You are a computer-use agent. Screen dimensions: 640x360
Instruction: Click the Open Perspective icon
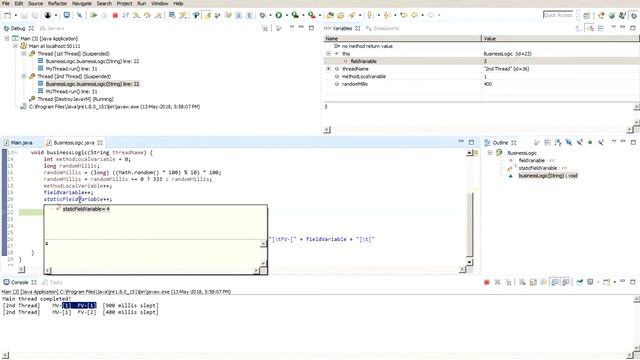(x=586, y=15)
